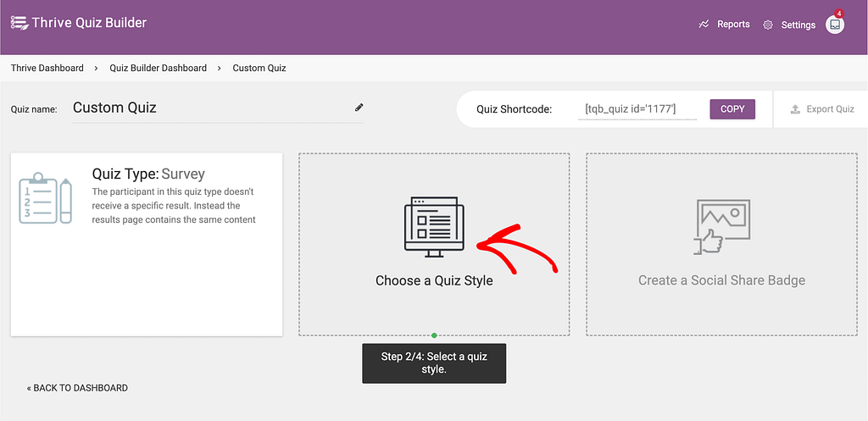
Task: Click the pencil icon to edit quiz name
Action: [359, 108]
